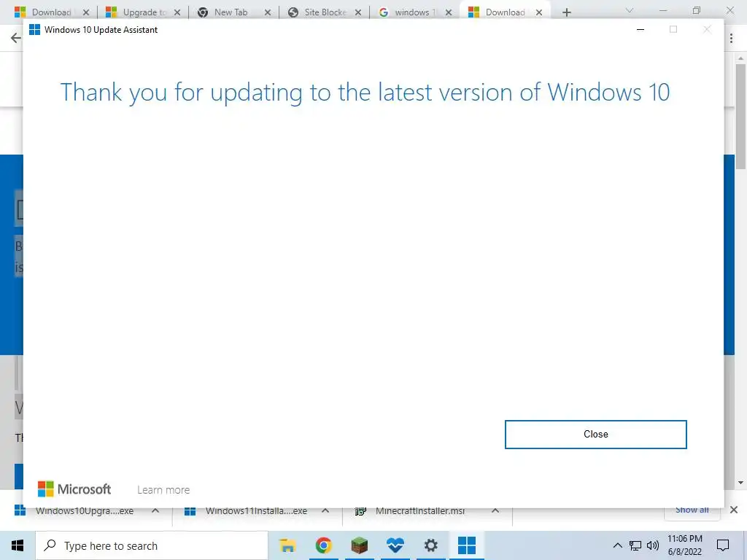
Task: Minimize the Chrome browser window
Action: point(663,10)
